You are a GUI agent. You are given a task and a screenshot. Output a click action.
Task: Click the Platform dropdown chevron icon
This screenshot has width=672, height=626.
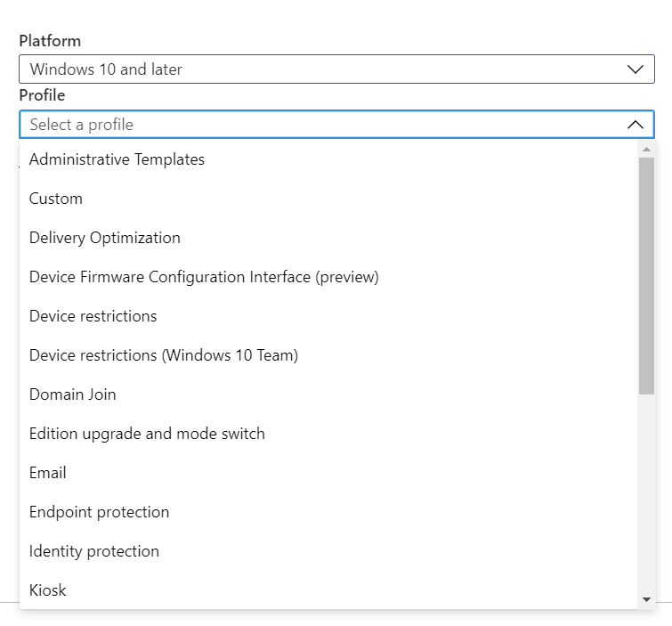pyautogui.click(x=635, y=69)
